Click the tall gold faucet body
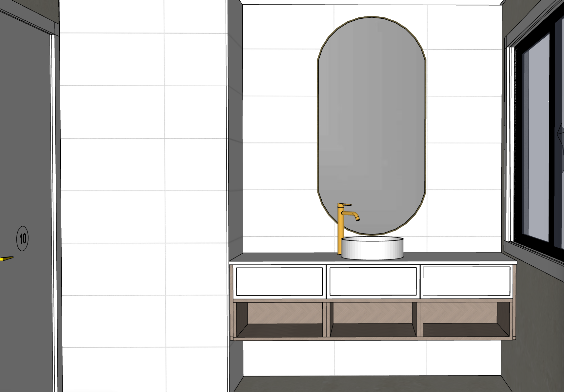Image resolution: width=564 pixels, height=392 pixels. (340, 233)
